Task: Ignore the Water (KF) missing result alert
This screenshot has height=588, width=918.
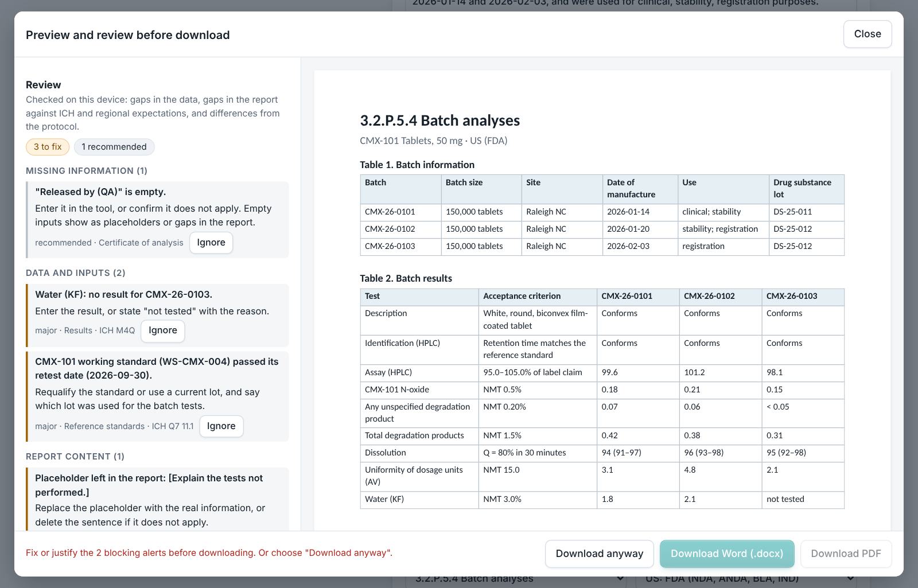Action: (x=163, y=330)
